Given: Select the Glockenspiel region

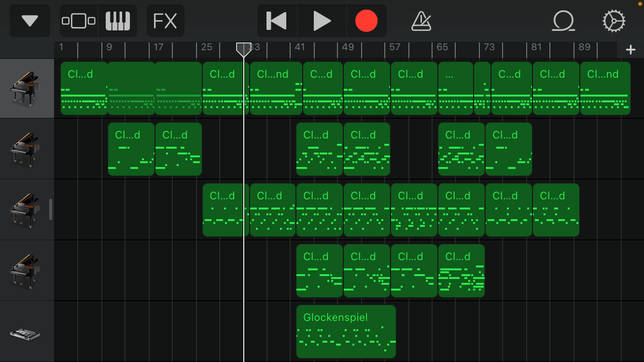Looking at the screenshot, I should point(346,332).
